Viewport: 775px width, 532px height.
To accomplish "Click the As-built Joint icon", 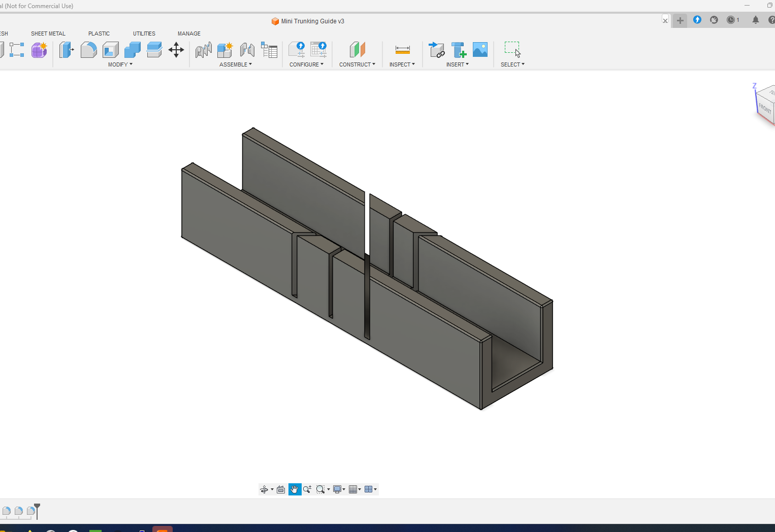I will [x=247, y=50].
